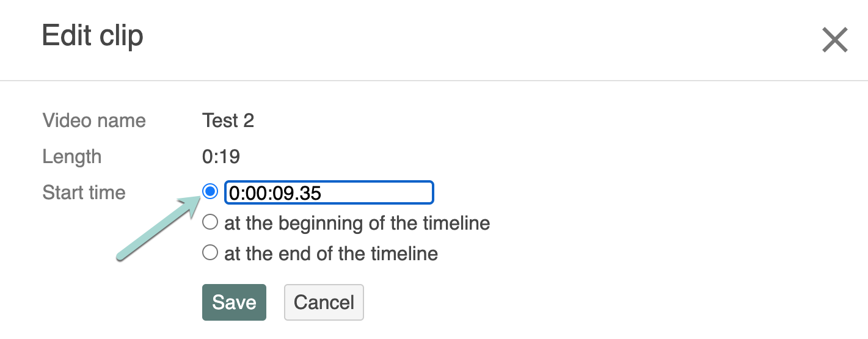Click the 'at the end of the timeline' label

(330, 253)
